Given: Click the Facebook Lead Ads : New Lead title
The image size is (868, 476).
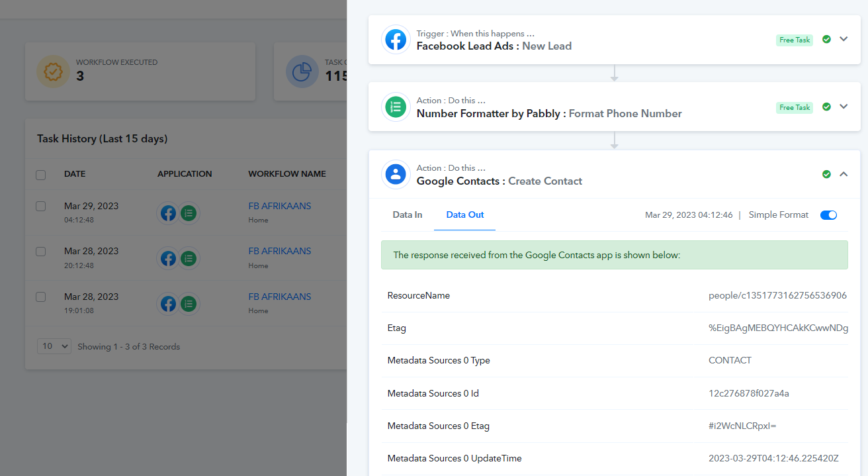Looking at the screenshot, I should [494, 46].
